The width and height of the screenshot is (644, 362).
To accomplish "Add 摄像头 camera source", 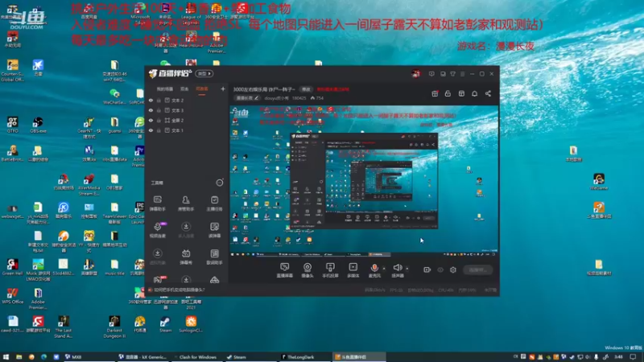I will point(308,270).
